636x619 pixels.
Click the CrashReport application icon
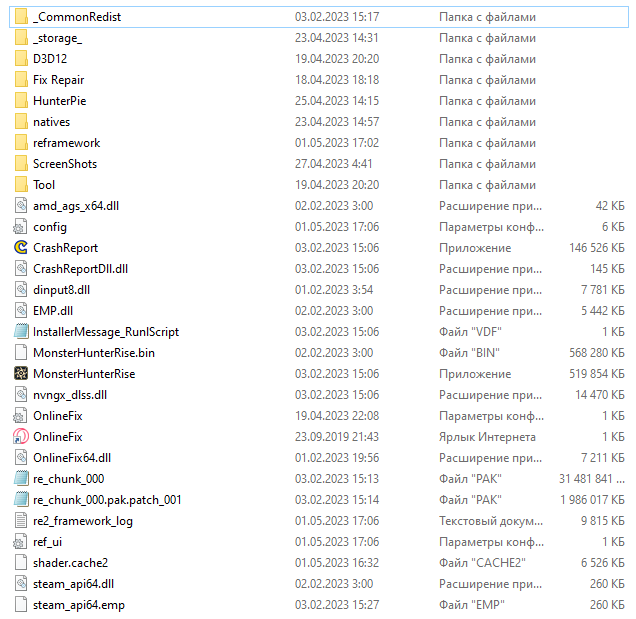click(x=21, y=247)
